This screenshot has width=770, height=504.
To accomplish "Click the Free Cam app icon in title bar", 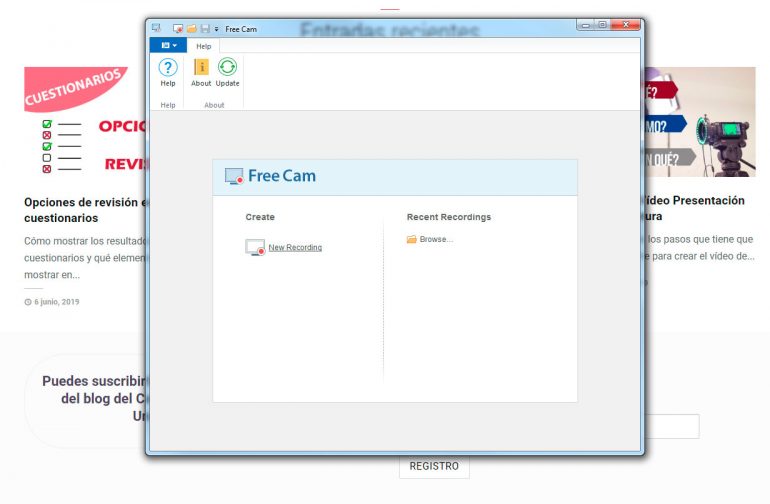I will click(x=156, y=28).
